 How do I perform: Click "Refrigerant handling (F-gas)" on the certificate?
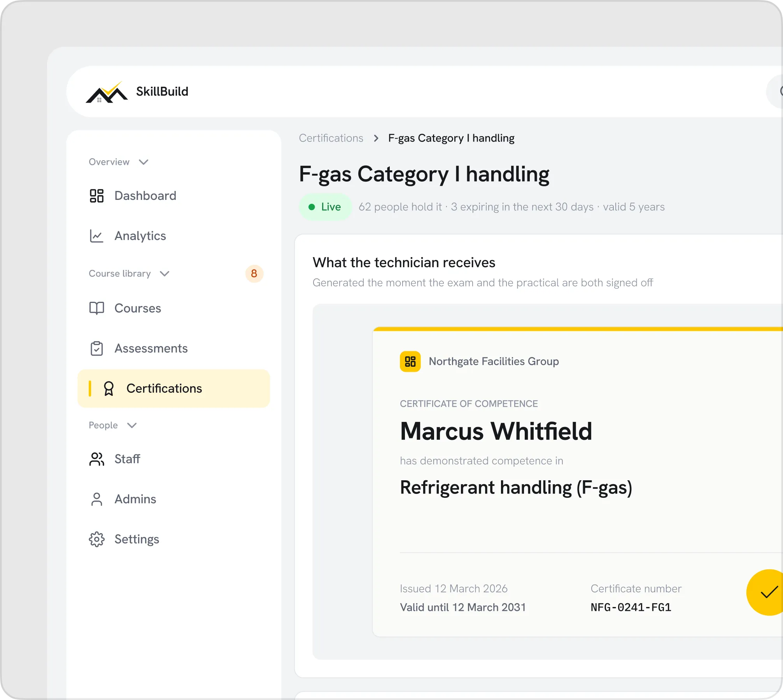click(516, 488)
